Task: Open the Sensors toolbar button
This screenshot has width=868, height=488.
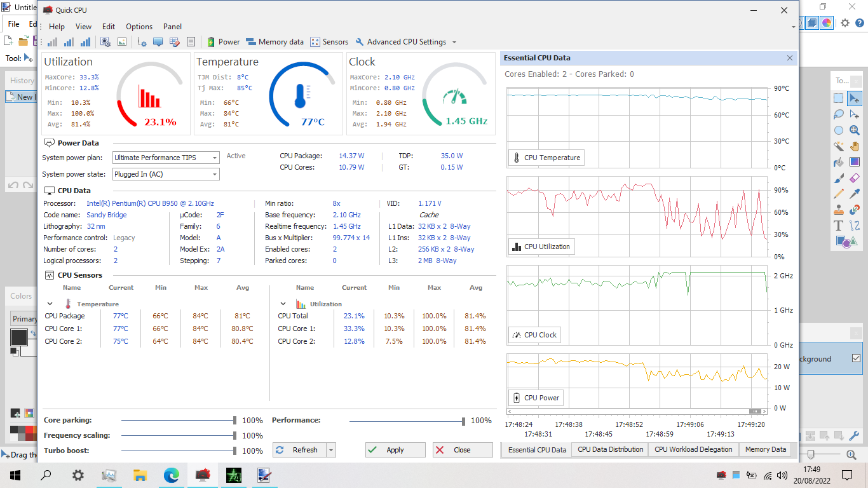Action: click(x=329, y=42)
